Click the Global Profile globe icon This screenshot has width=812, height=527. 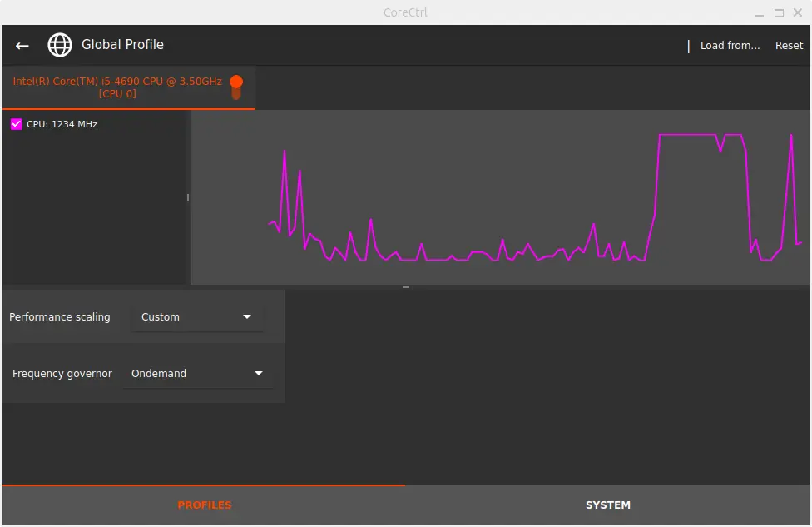60,45
